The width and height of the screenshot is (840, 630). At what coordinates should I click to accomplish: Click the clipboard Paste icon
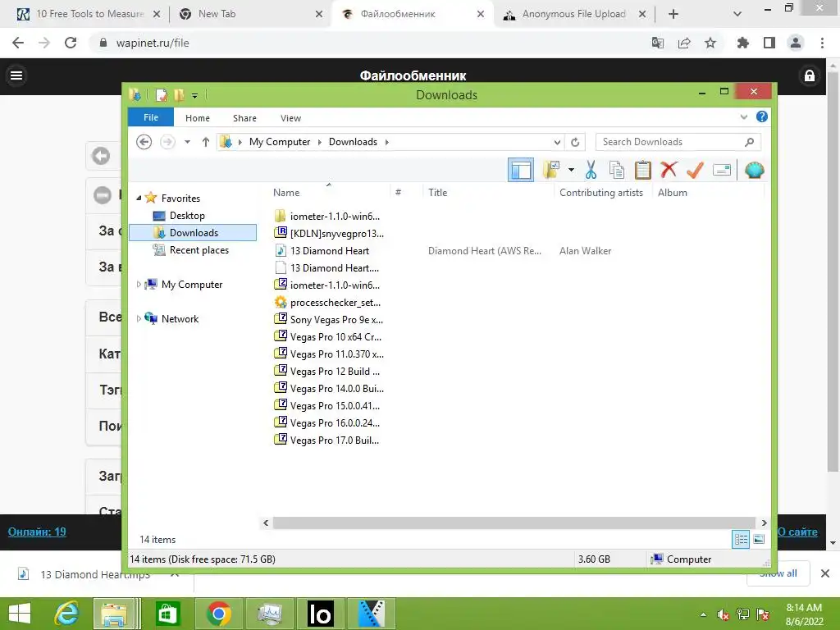[643, 171]
